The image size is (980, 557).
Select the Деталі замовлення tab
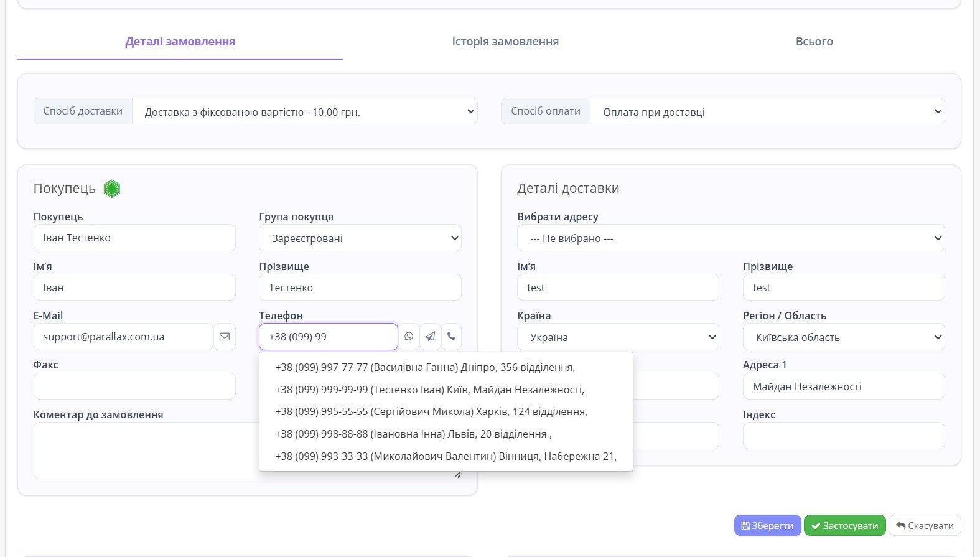(180, 42)
